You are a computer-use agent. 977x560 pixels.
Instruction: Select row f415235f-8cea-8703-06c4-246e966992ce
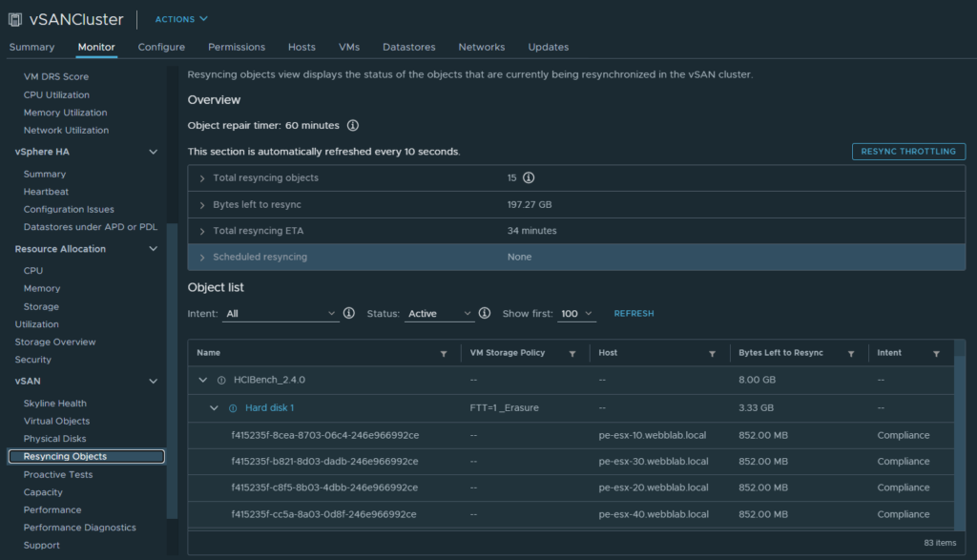point(571,435)
